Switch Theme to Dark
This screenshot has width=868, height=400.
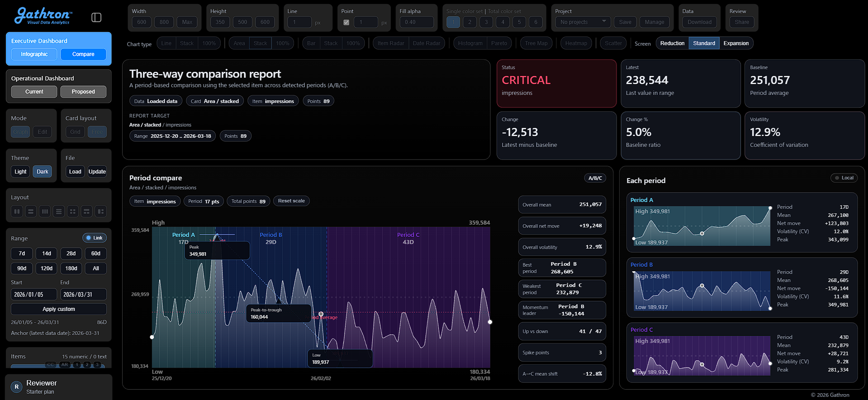pyautogui.click(x=43, y=172)
